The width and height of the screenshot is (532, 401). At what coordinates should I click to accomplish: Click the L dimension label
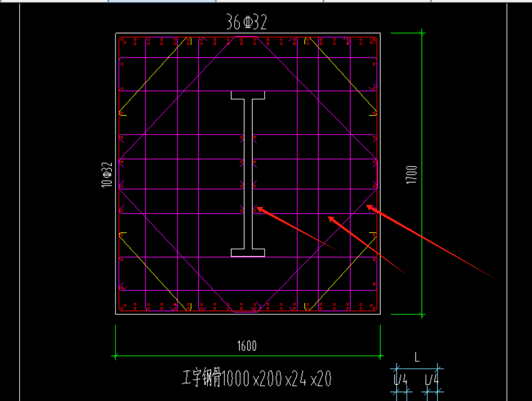point(417,357)
